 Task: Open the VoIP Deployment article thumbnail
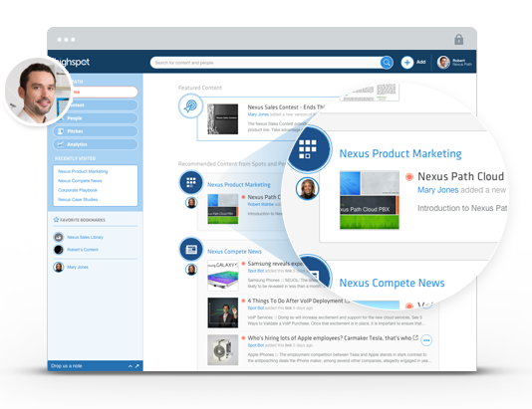coord(222,312)
